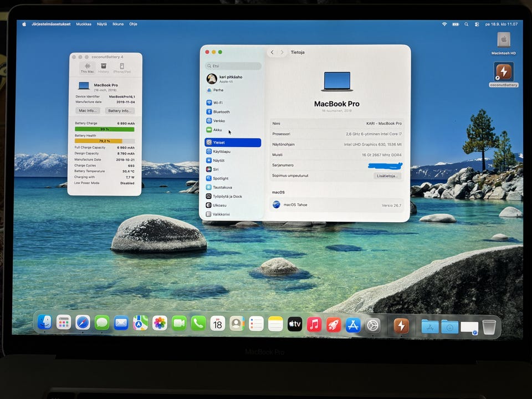
Task: Open the Trash in the Dock
Action: (x=489, y=327)
